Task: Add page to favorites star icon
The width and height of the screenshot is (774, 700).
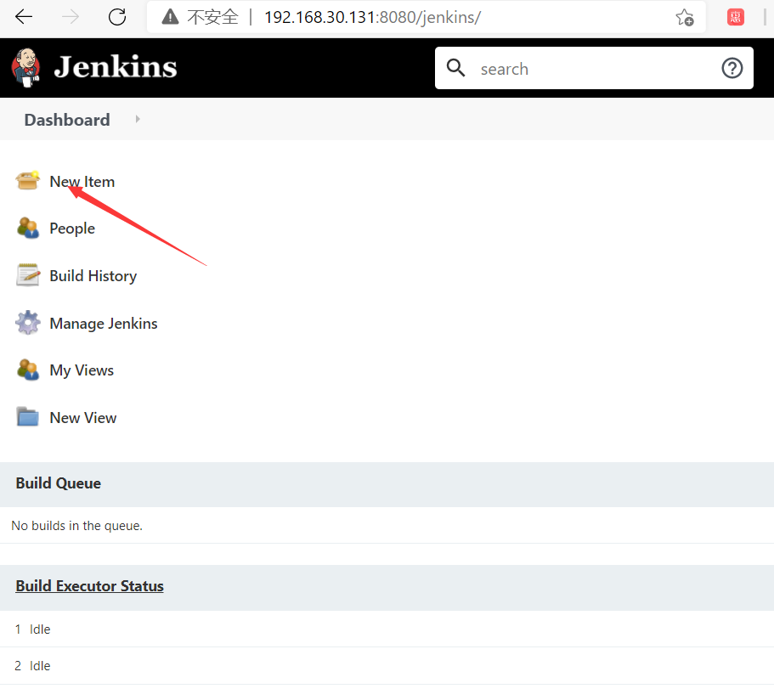Action: pos(685,17)
